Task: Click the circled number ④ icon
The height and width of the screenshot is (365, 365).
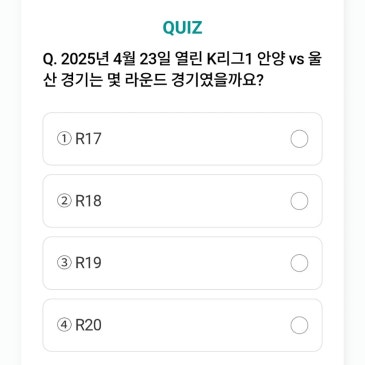Action: pyautogui.click(x=64, y=325)
